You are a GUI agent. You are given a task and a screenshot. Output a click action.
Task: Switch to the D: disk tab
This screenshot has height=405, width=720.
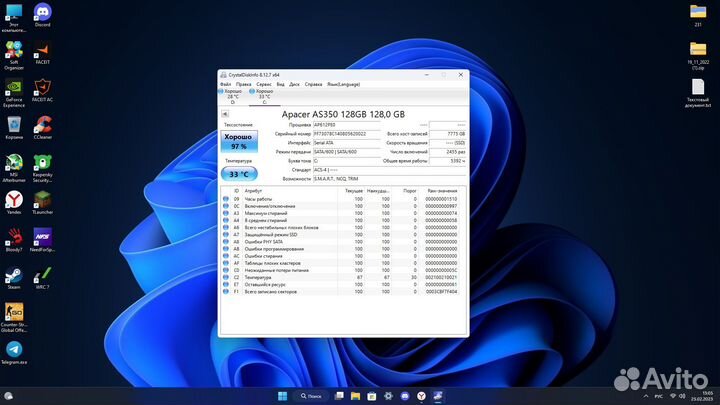[233, 96]
